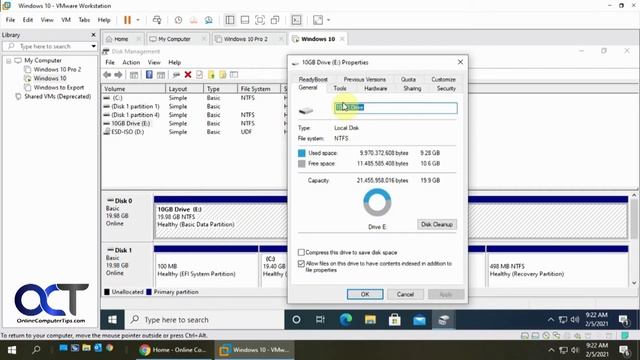Switch to the Home tab
The image size is (640, 360).
[121, 39]
